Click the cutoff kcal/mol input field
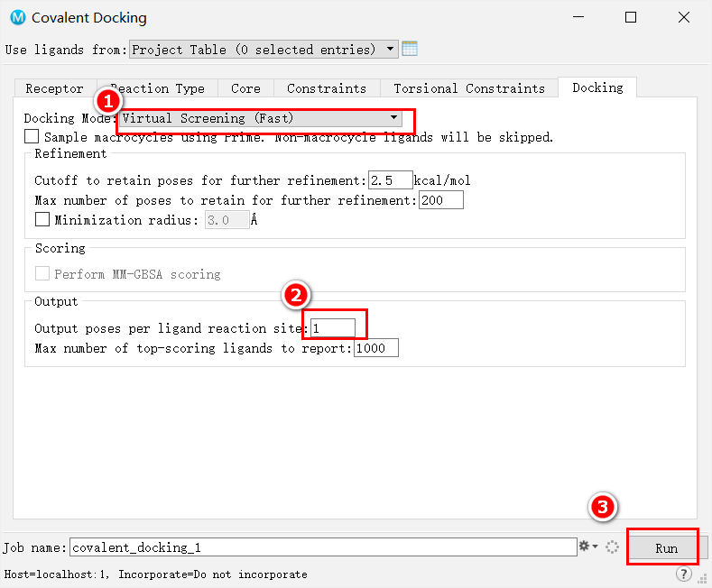 tap(391, 180)
